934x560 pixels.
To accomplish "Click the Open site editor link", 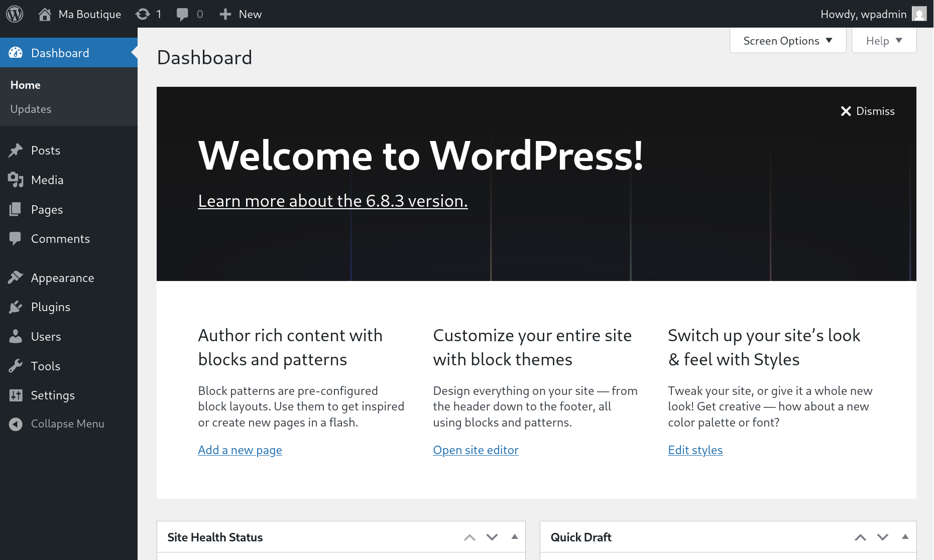I will coord(476,450).
